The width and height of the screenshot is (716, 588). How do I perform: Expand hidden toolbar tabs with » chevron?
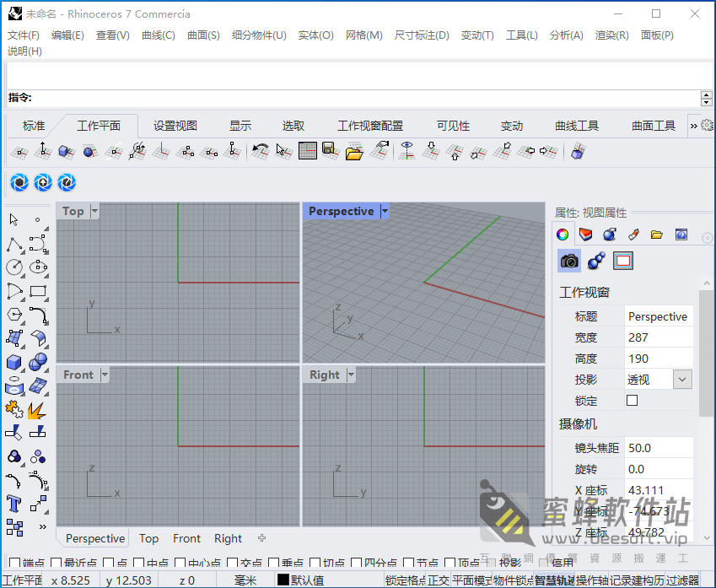(x=693, y=126)
